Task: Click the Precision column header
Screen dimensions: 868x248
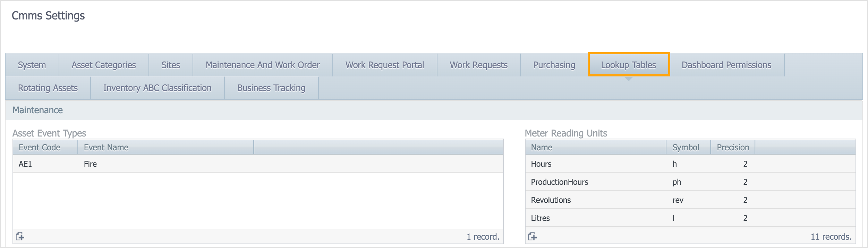Action: tap(733, 148)
